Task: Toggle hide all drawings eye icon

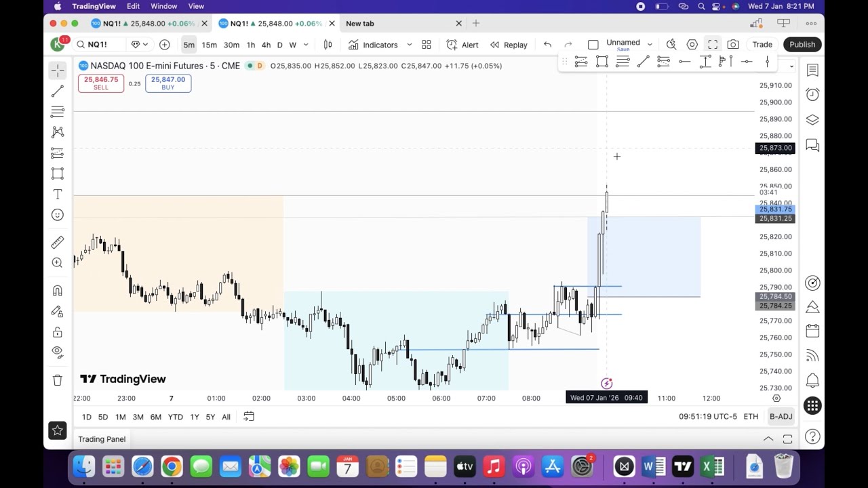Action: click(58, 351)
